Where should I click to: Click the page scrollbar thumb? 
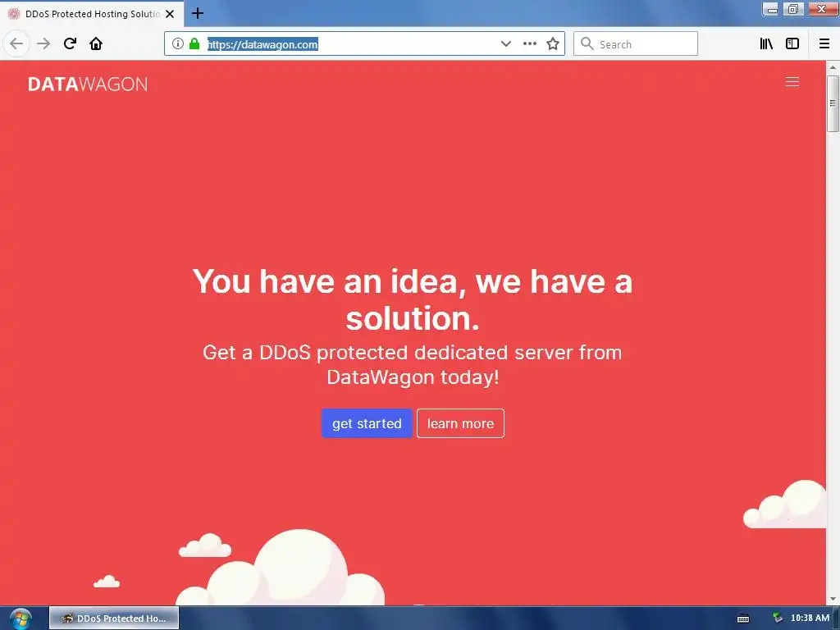coord(833,103)
